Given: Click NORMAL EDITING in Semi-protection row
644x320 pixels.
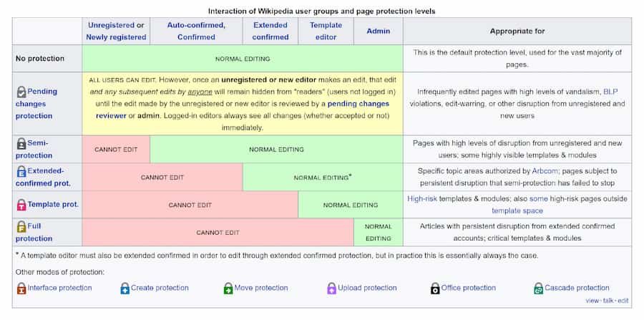Looking at the screenshot, I should [x=276, y=150].
